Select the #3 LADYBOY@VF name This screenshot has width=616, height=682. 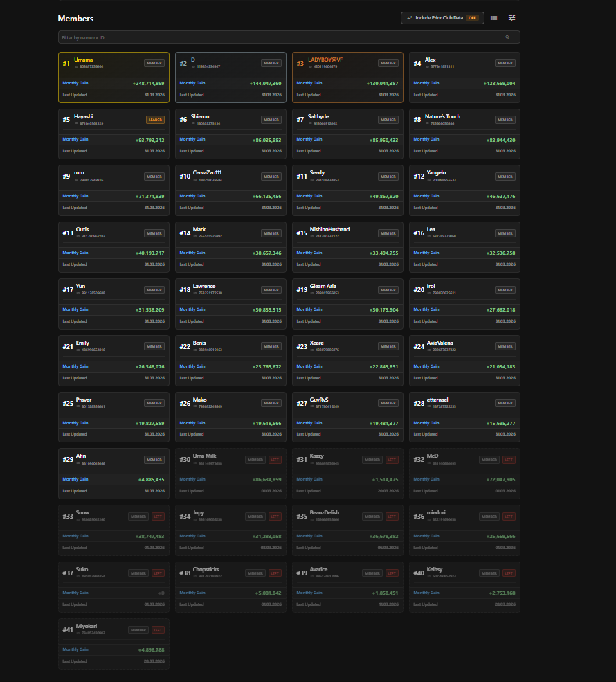[325, 60]
